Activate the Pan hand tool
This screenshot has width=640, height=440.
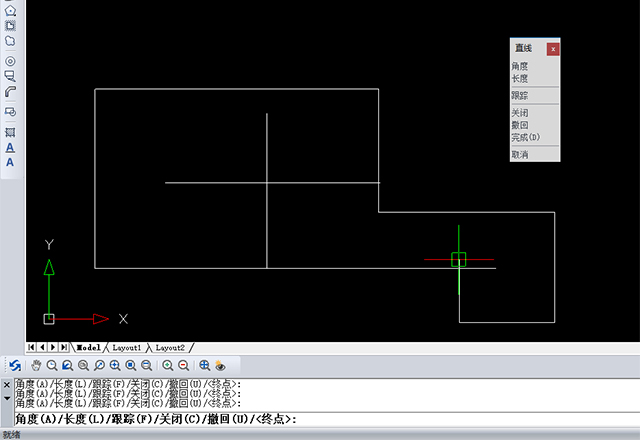click(x=36, y=365)
